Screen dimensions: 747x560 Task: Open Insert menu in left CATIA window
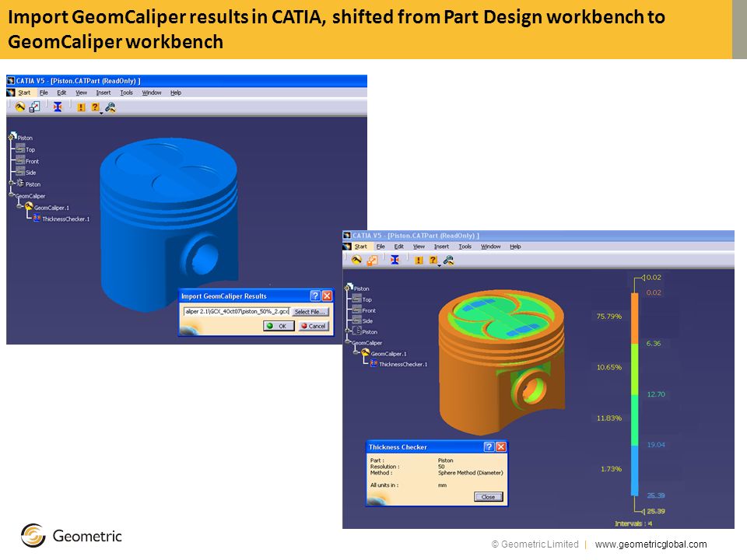103,93
